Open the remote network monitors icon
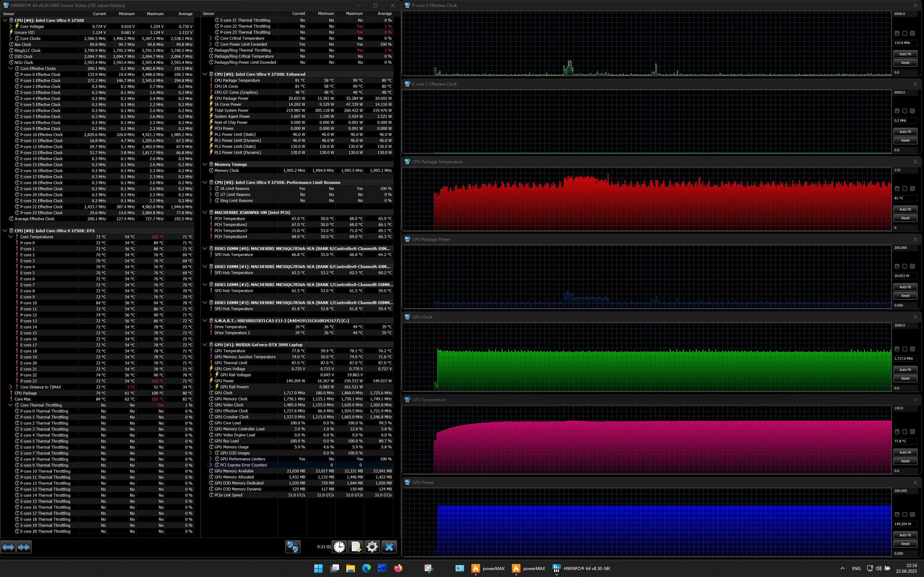Screen dimensions: 924x577 pos(293,547)
